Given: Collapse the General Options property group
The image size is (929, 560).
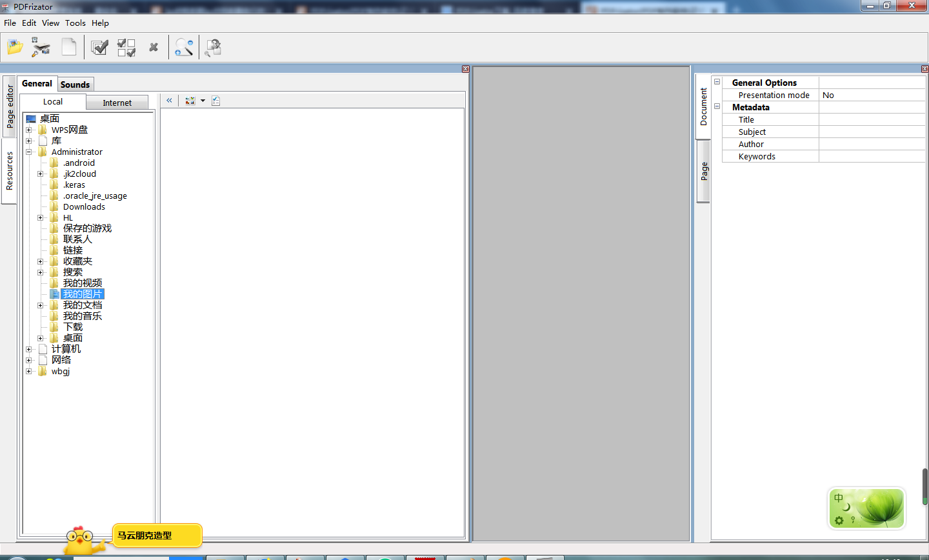Looking at the screenshot, I should click(x=717, y=82).
